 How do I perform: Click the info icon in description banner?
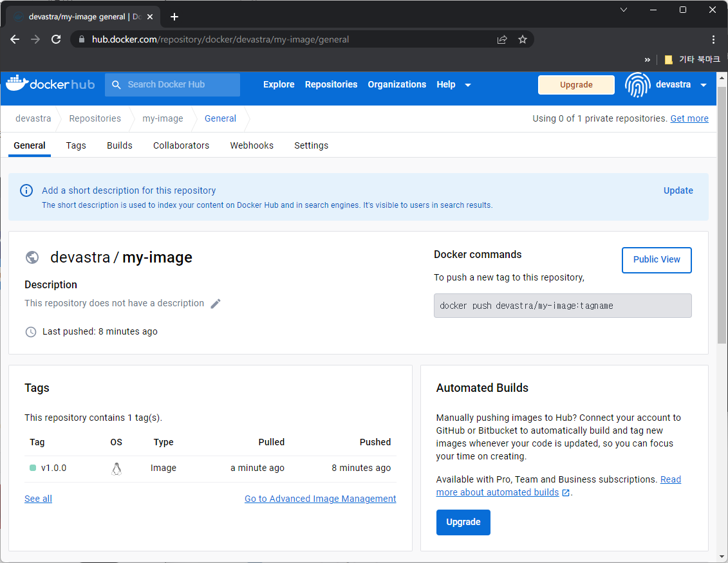(x=26, y=190)
